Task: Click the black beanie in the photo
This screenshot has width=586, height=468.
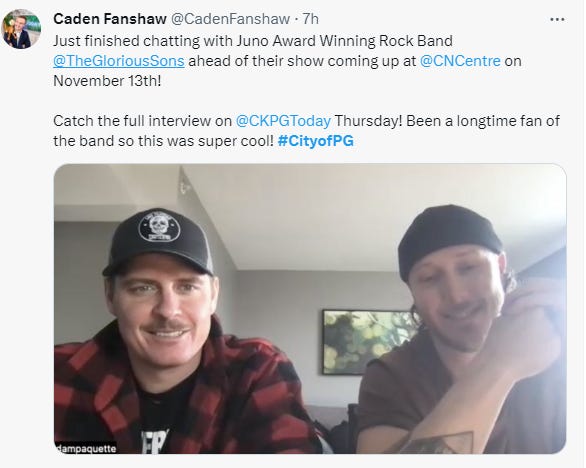Action: pos(448,237)
